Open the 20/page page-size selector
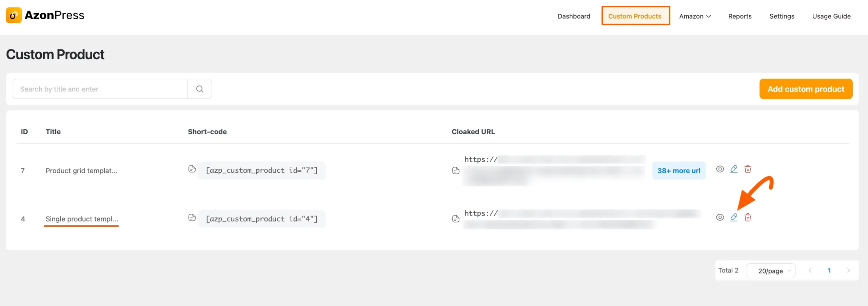 pos(771,270)
